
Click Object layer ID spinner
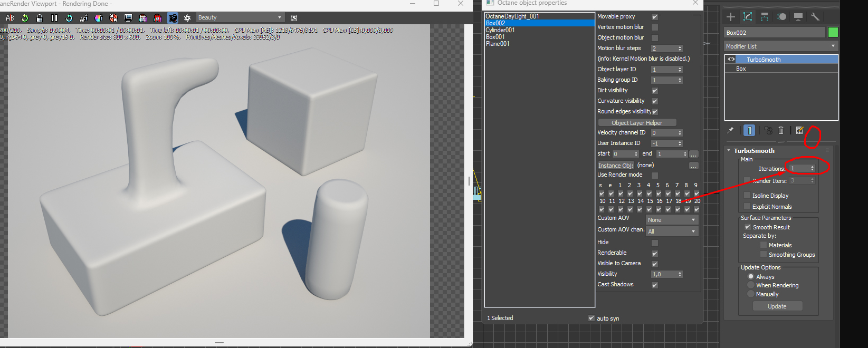pos(667,70)
